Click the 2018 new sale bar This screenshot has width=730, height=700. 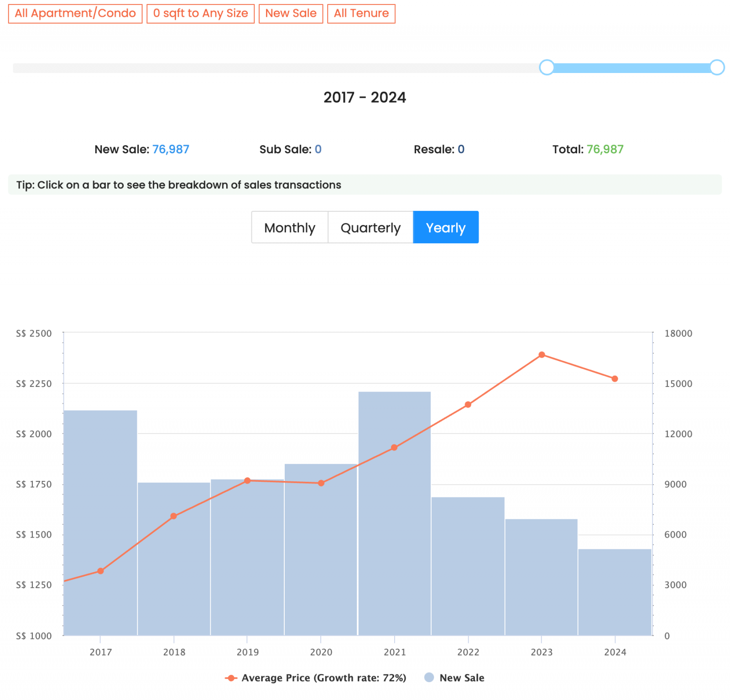[174, 559]
